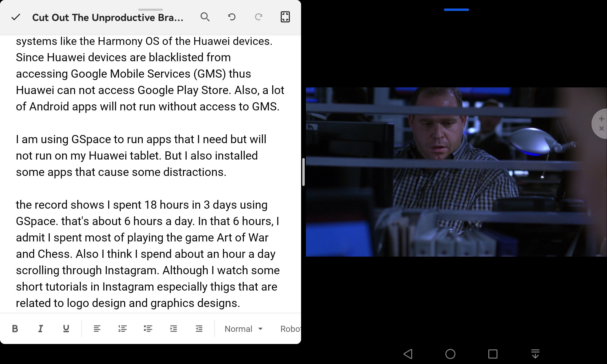This screenshot has height=364, width=607.
Task: Select the note title 'Cut Out The Unproductive Bra...'
Action: click(x=108, y=17)
